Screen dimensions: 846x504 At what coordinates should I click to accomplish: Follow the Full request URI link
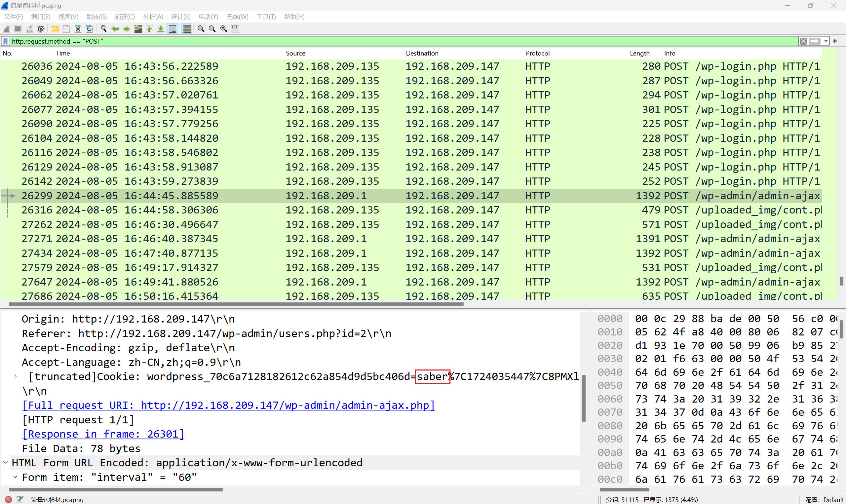pyautogui.click(x=228, y=405)
